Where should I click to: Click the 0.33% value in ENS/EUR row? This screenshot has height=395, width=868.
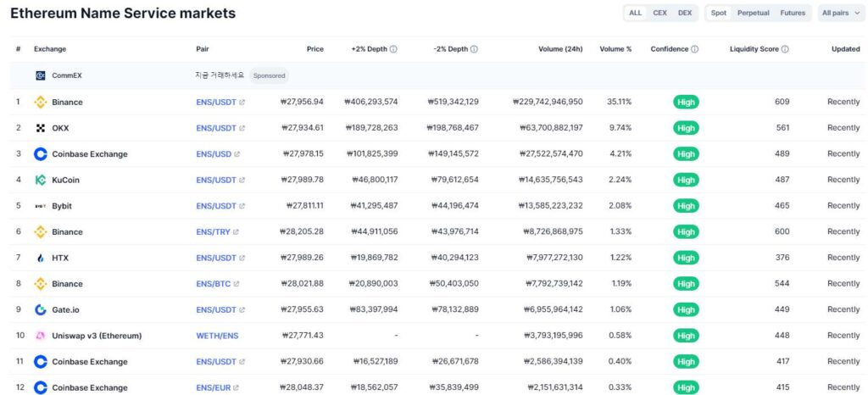(620, 387)
